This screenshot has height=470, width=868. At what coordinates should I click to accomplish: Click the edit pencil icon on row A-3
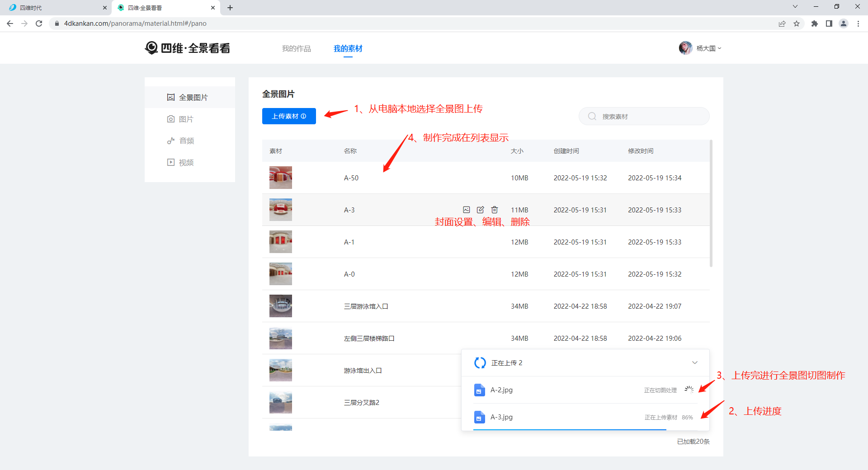(481, 210)
